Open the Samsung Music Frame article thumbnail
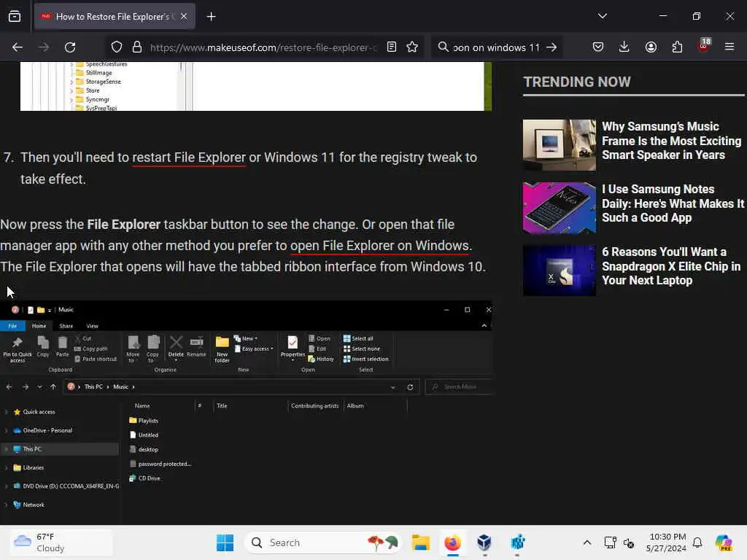The height and width of the screenshot is (560, 747). pyautogui.click(x=560, y=145)
